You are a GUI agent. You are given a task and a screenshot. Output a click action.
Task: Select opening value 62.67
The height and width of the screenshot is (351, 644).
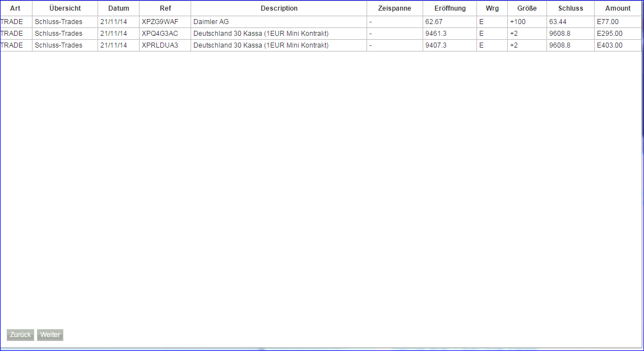click(450, 22)
